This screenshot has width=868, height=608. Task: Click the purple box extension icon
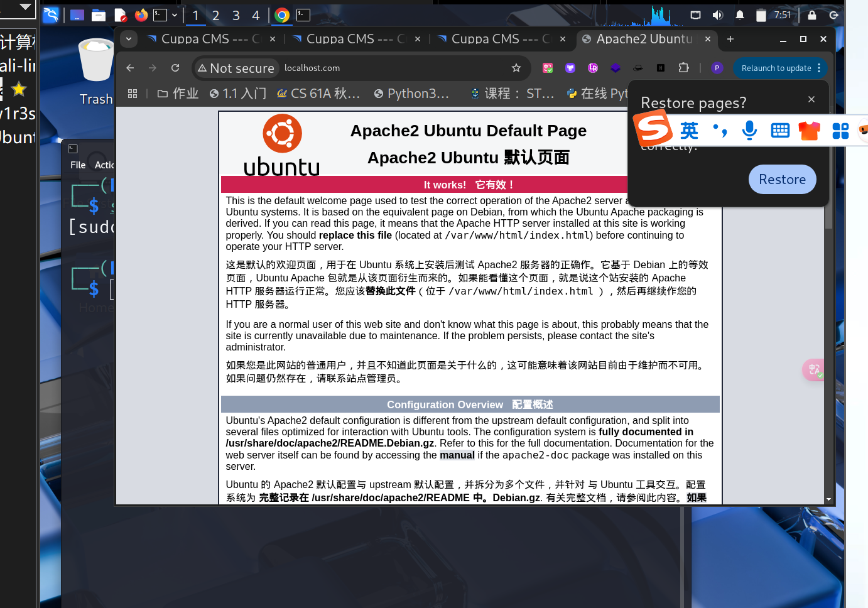tap(570, 68)
